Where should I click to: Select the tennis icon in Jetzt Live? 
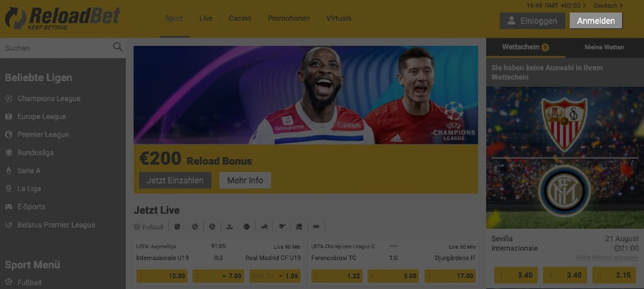[x=177, y=227]
